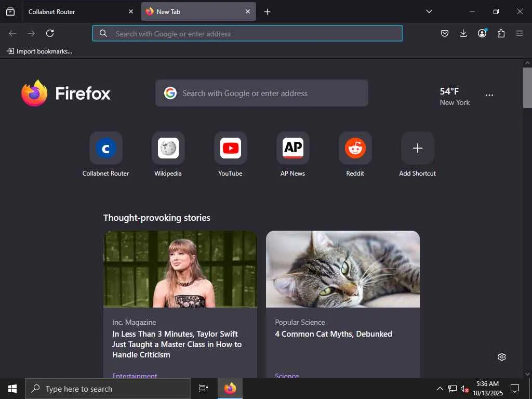The image size is (532, 399).
Task: Open the Reddit shortcut
Action: point(355,154)
